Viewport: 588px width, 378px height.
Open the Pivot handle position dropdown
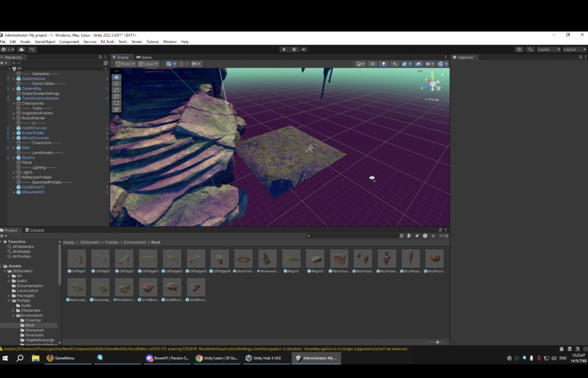pyautogui.click(x=125, y=64)
